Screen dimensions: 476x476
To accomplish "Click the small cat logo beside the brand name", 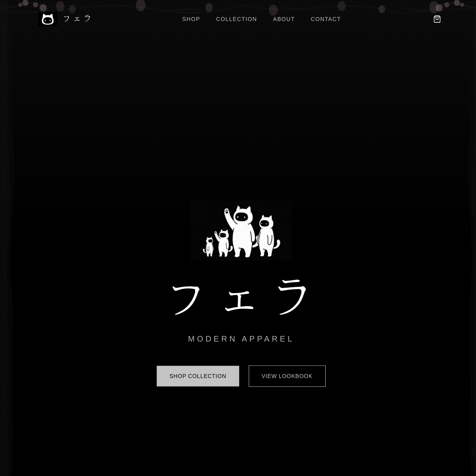I will [x=48, y=19].
